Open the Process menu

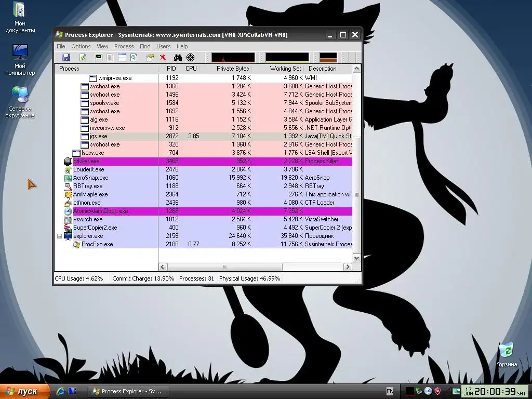[124, 46]
